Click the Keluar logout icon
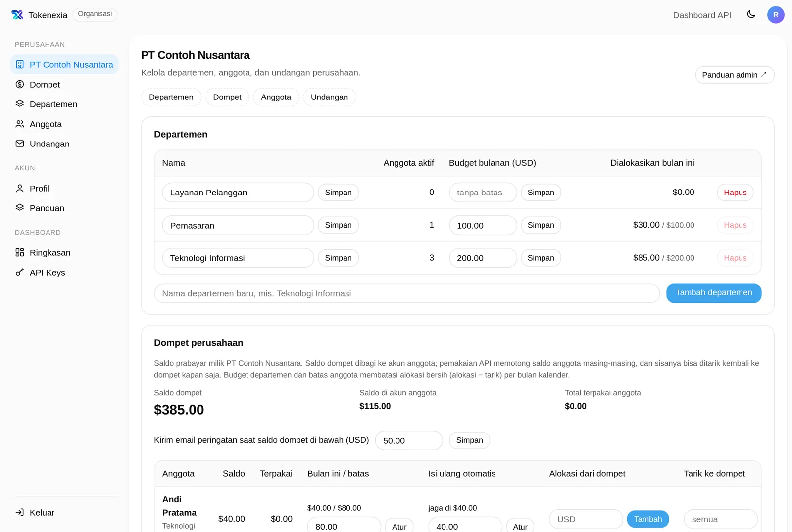This screenshot has height=532, width=792. pos(20,513)
